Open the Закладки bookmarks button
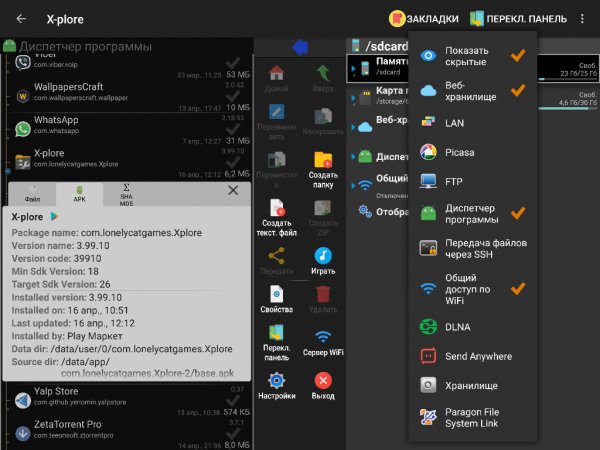600x450 pixels. point(424,18)
